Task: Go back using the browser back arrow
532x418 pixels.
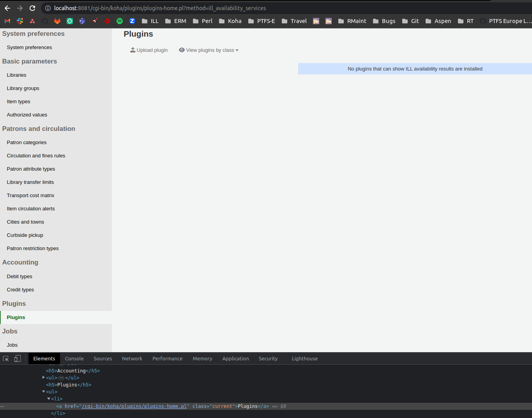Action: click(7, 8)
